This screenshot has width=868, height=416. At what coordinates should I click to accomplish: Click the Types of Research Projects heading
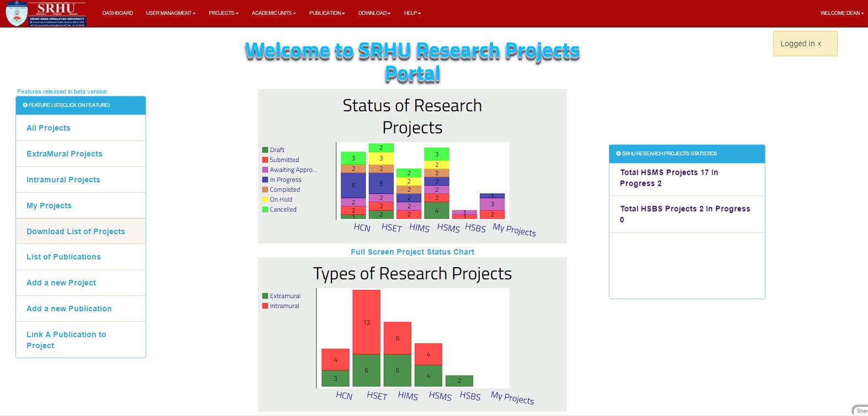(412, 274)
